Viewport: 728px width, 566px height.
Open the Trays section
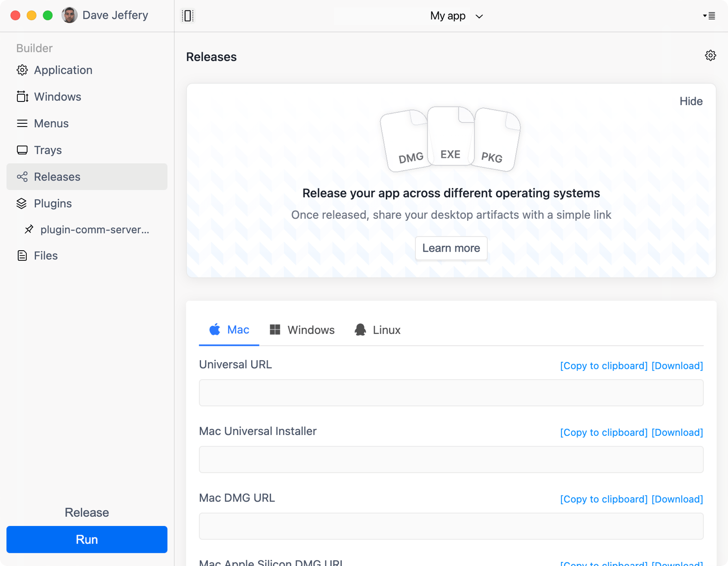click(x=47, y=150)
